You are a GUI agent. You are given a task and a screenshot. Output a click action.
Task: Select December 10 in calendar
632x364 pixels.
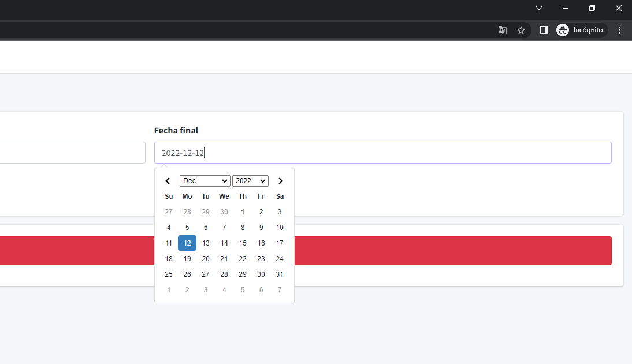tap(280, 228)
